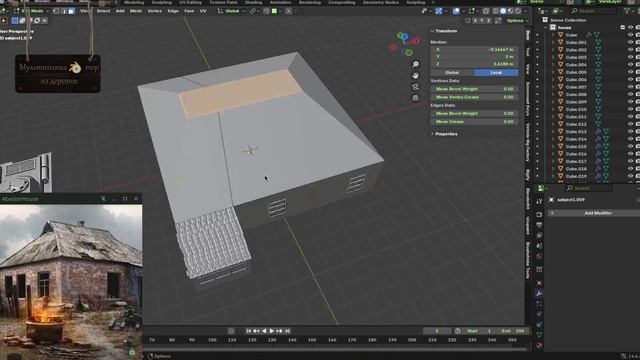Hide Cube.003 in outliner
Viewport: 640px width, 360px height.
point(631,57)
